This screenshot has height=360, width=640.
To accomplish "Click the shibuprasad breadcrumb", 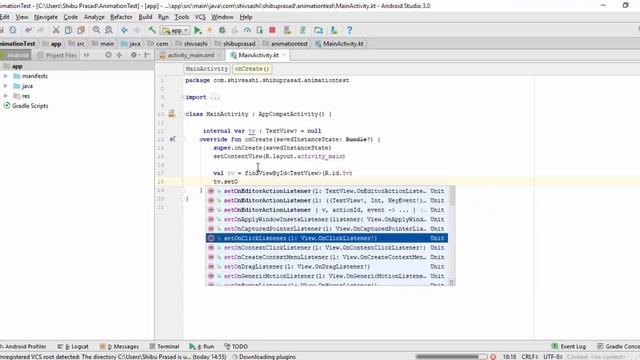I will (235, 44).
